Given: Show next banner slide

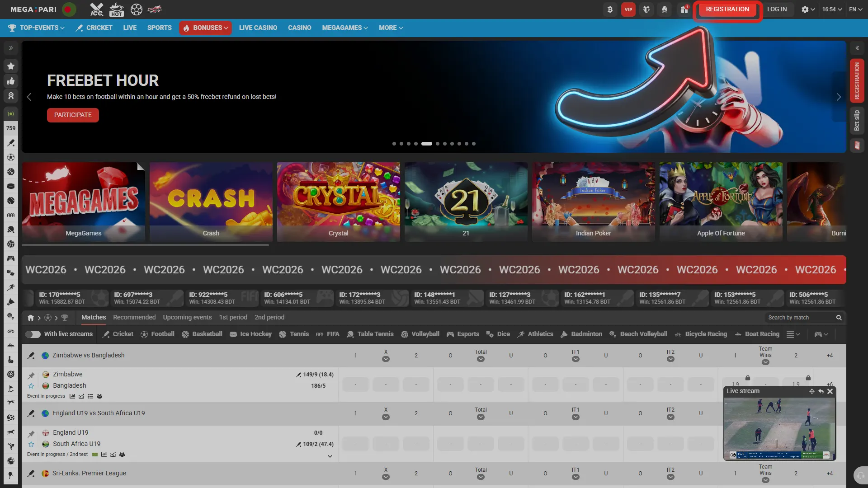Looking at the screenshot, I should [x=839, y=97].
